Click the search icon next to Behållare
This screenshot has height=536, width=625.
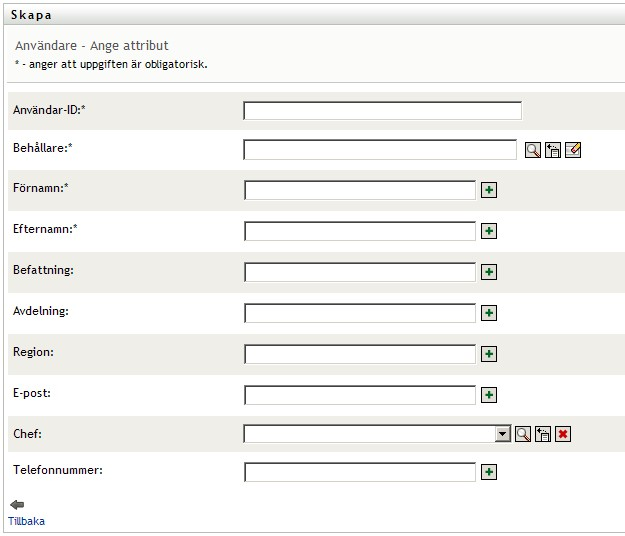pos(533,150)
